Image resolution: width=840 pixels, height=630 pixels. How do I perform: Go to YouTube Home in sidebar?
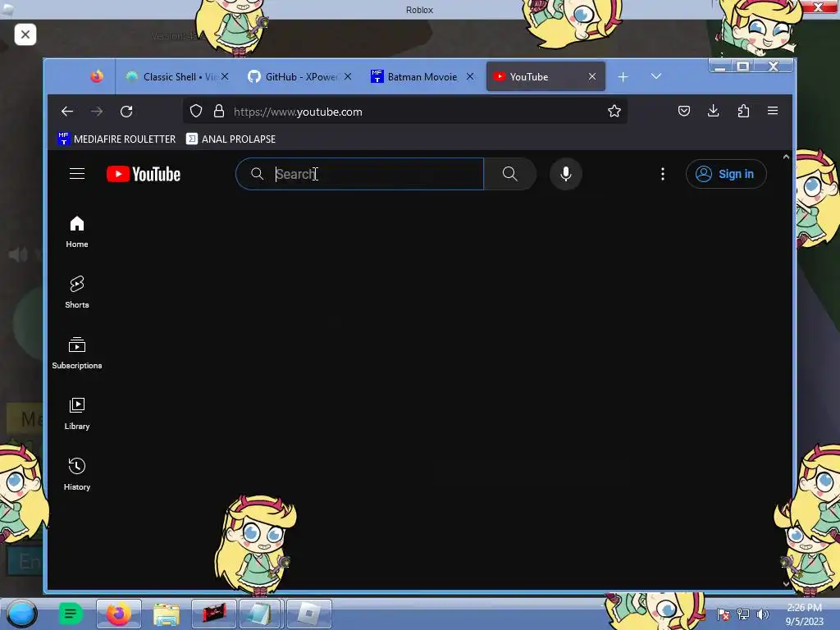coord(77,231)
